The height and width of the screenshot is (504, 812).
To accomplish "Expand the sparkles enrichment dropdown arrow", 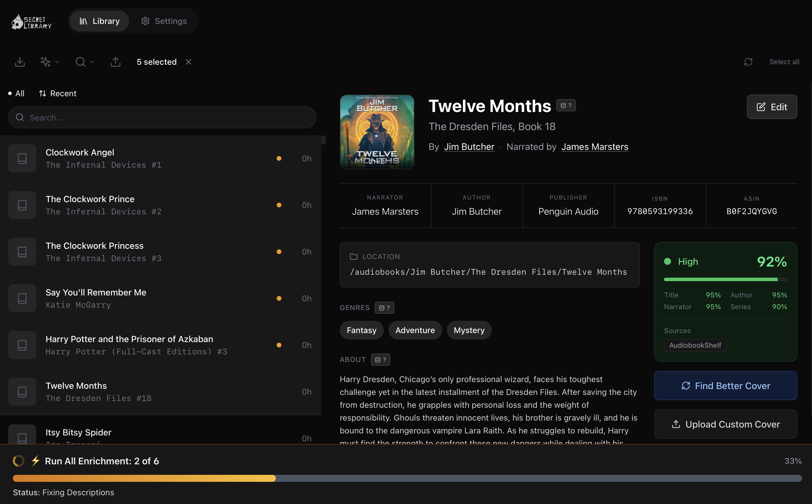I will (x=57, y=62).
